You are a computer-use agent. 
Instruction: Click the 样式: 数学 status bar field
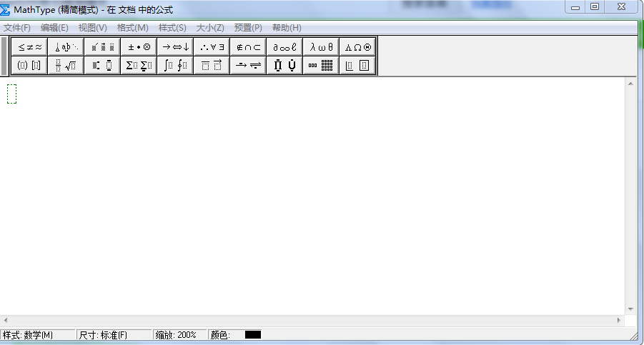37,335
